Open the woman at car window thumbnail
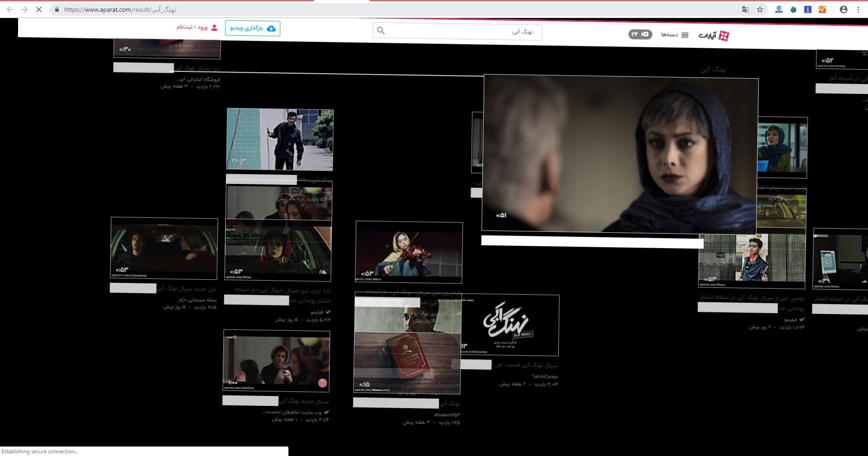 coord(278,249)
